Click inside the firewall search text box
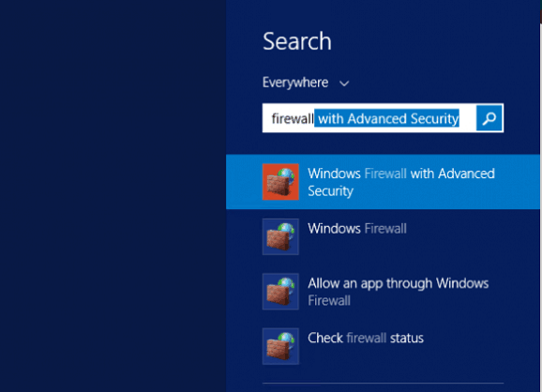Screen dimensions: 542x392 click(369, 118)
